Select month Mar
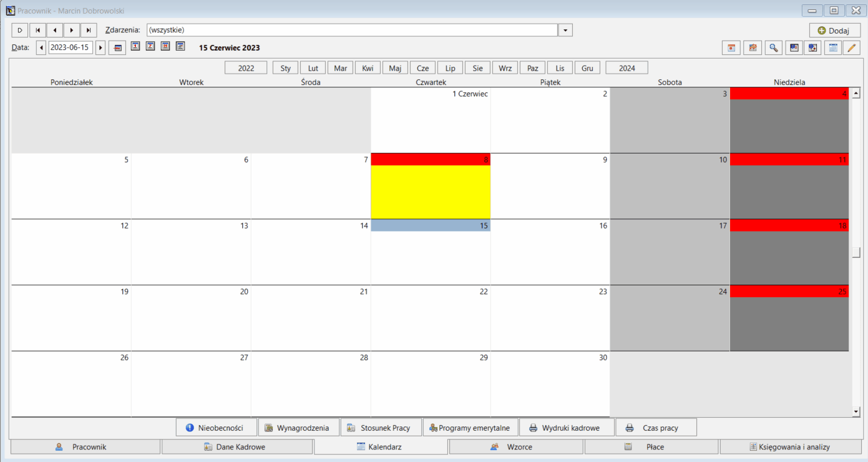The image size is (868, 462). click(340, 68)
